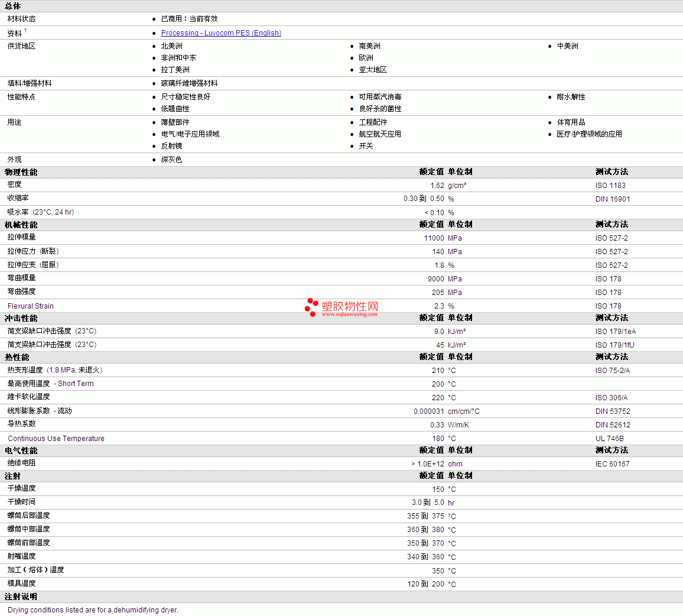Click the 热变形温度 (1.8 MPa, 未退火) label
This screenshot has width=683, height=616.
pos(55,370)
